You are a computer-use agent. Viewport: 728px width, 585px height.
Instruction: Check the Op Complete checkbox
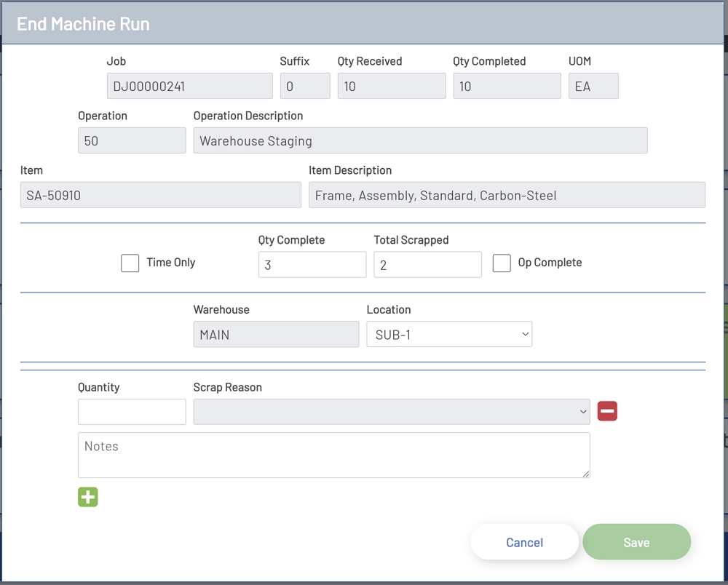click(502, 263)
